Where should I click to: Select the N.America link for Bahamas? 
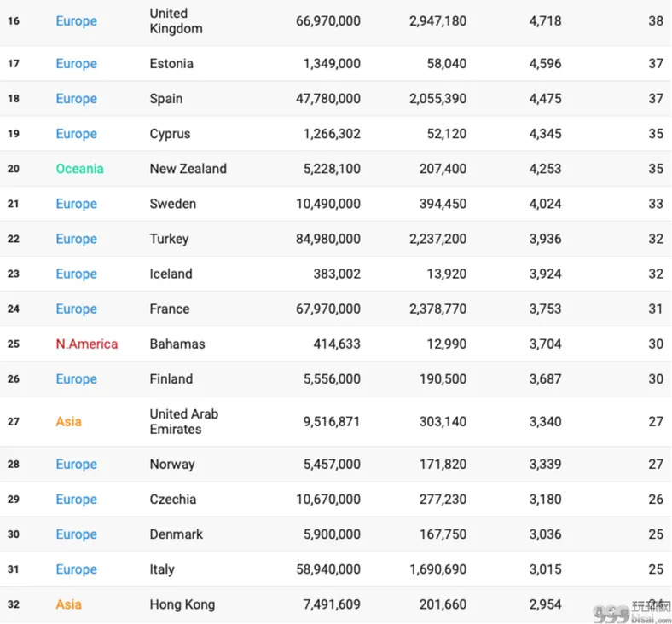coord(87,344)
